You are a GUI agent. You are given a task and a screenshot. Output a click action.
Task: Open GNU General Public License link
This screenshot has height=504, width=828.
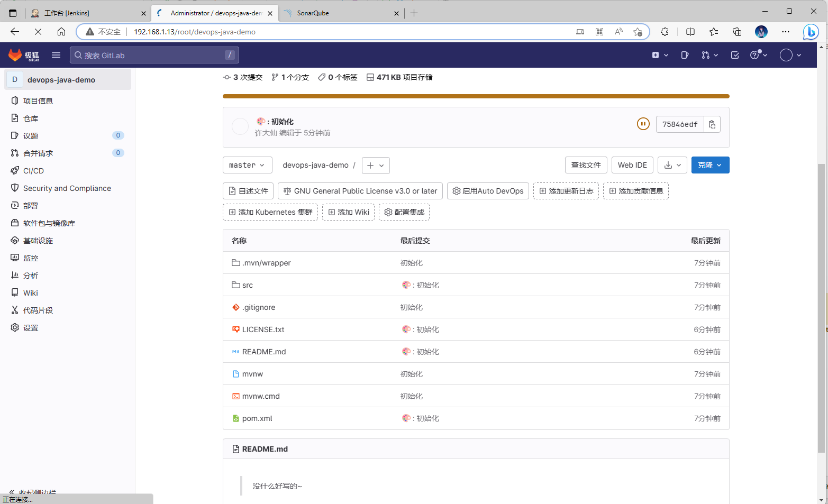pyautogui.click(x=360, y=191)
